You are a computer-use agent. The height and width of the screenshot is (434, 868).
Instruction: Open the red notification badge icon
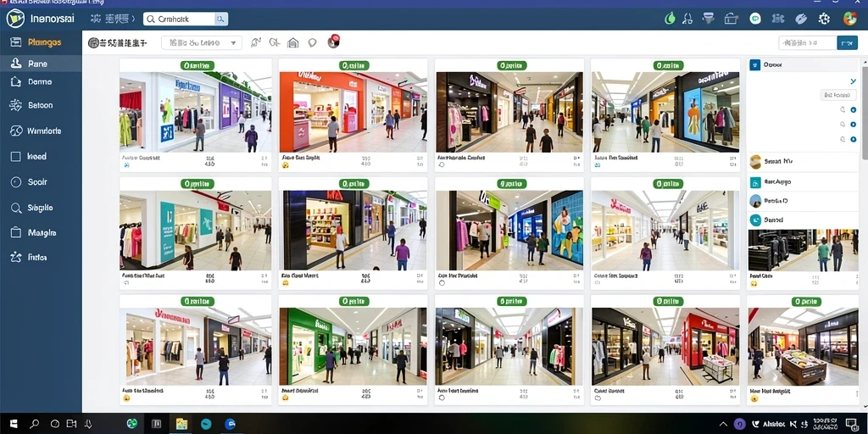click(x=333, y=42)
